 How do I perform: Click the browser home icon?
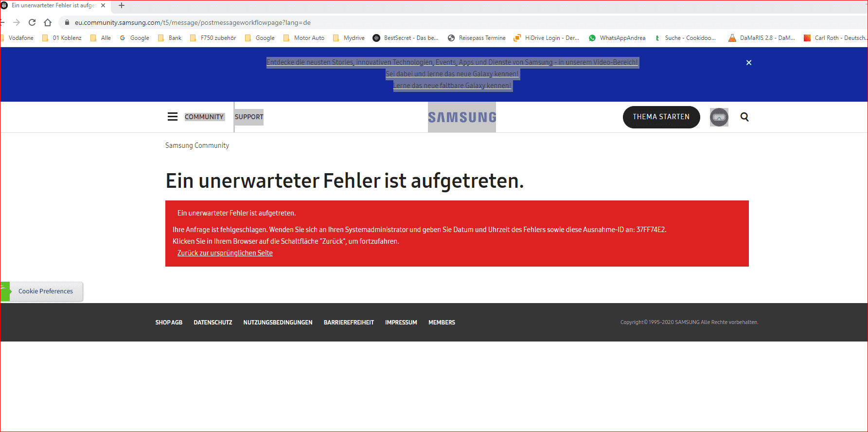tap(48, 22)
